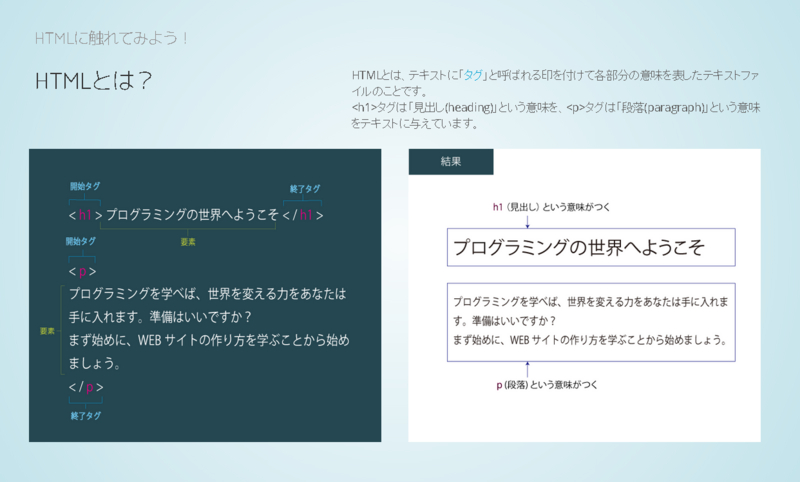
Task: Click the blue タグ link in the description
Action: (472, 75)
